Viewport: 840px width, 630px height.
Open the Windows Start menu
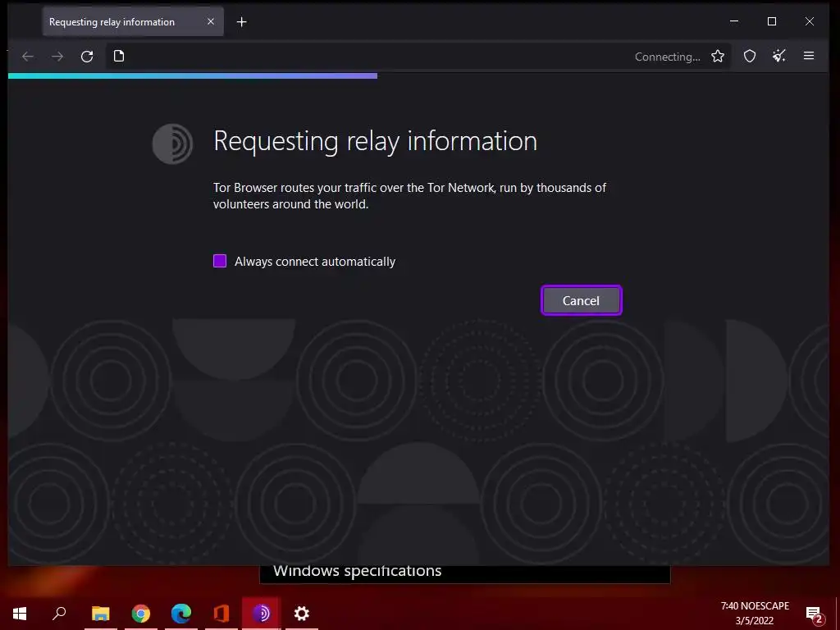click(x=20, y=614)
